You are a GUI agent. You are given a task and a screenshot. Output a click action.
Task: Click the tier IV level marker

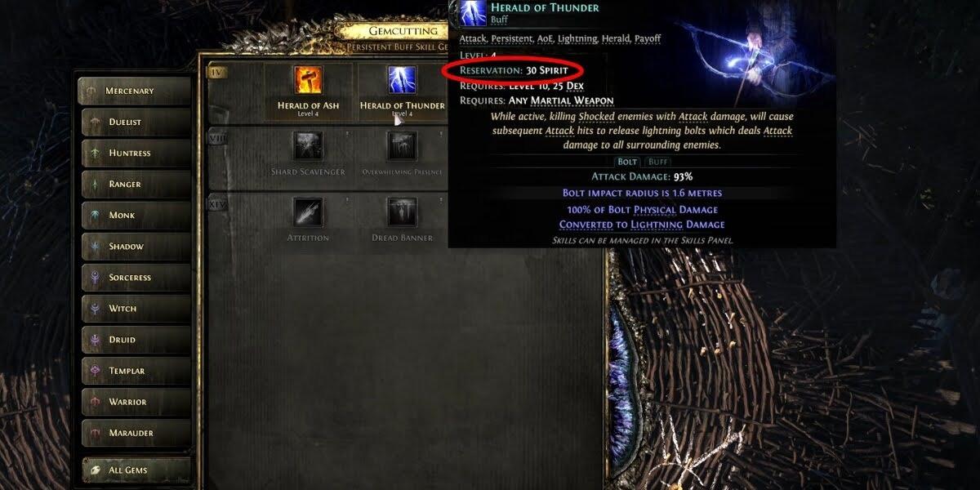(x=217, y=72)
